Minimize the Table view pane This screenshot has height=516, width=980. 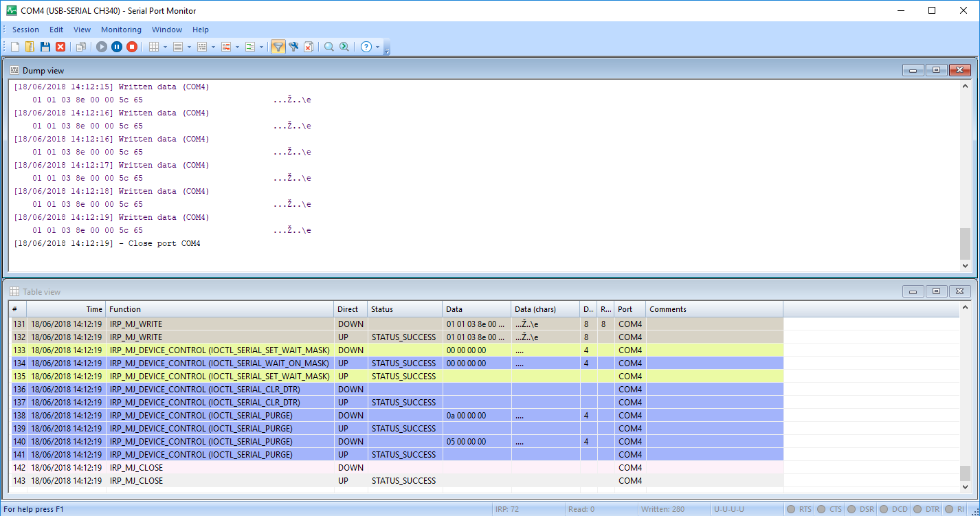(x=913, y=291)
